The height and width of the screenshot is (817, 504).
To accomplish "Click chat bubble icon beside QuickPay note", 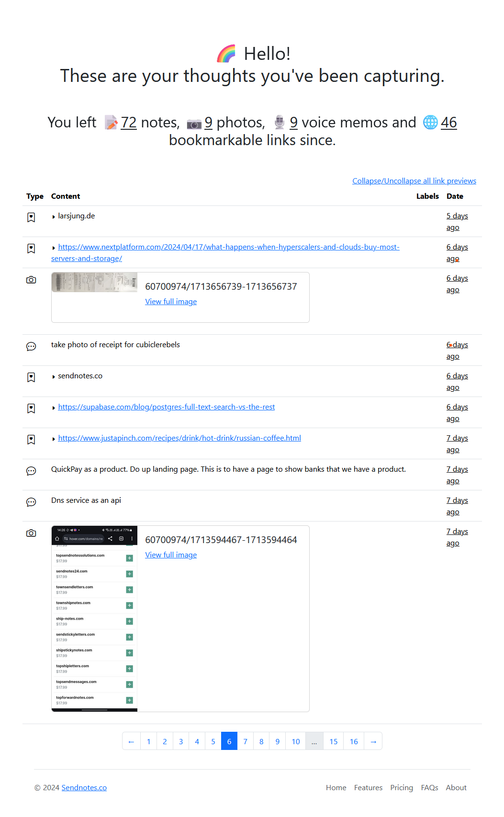I will 31,471.
